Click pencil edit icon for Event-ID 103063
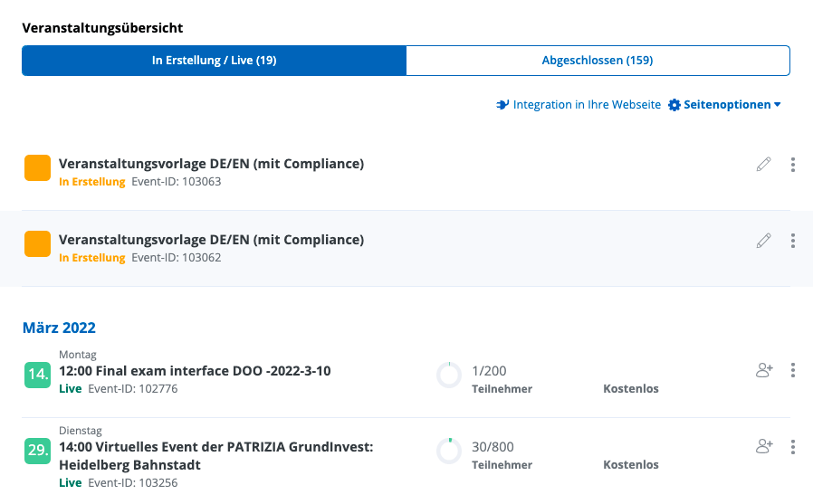813x504 pixels. (x=764, y=165)
